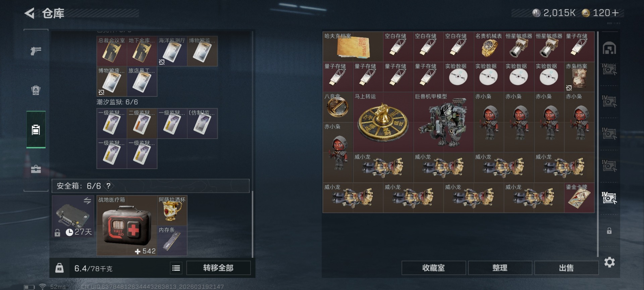This screenshot has height=290, width=644.
Task: Click the 名贵机械表 gold watch item
Action: pos(489,47)
